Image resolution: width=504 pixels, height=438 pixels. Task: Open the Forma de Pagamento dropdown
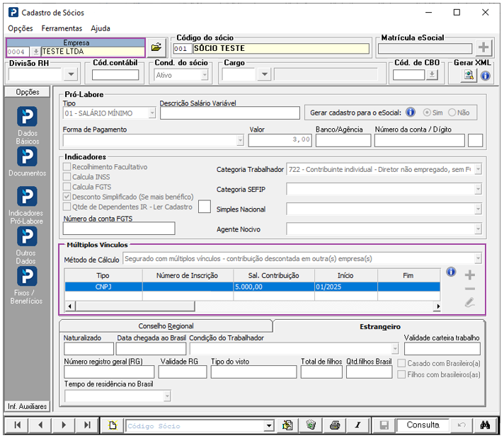(240, 140)
